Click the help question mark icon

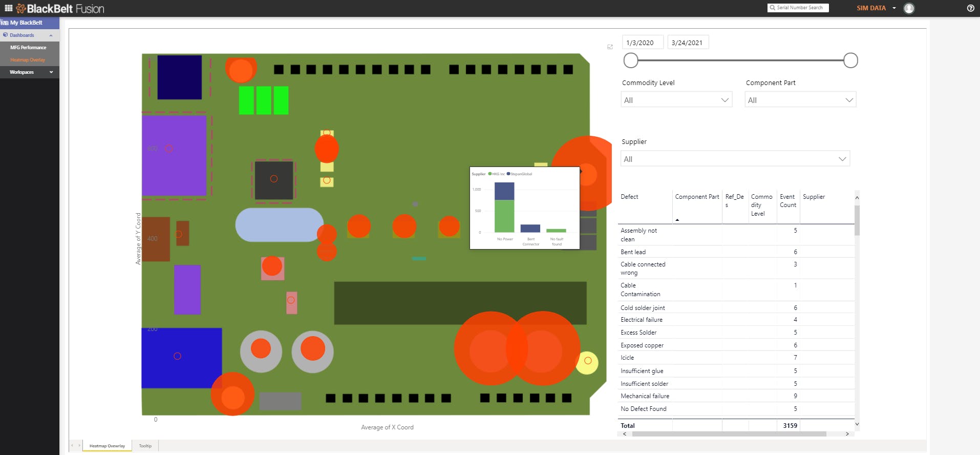(970, 8)
